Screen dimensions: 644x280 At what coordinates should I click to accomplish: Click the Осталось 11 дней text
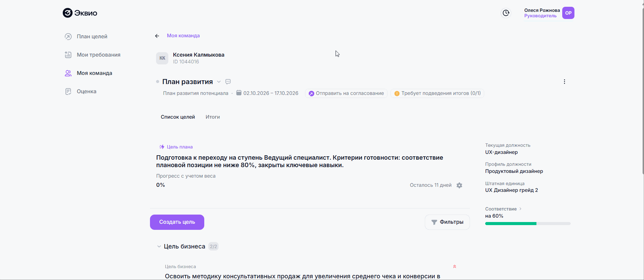[431, 185]
